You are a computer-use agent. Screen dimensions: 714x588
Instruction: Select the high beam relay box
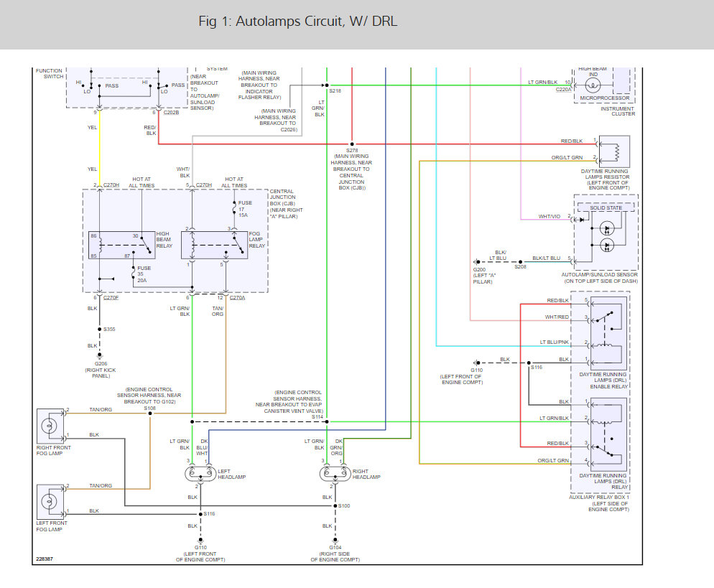click(x=121, y=246)
